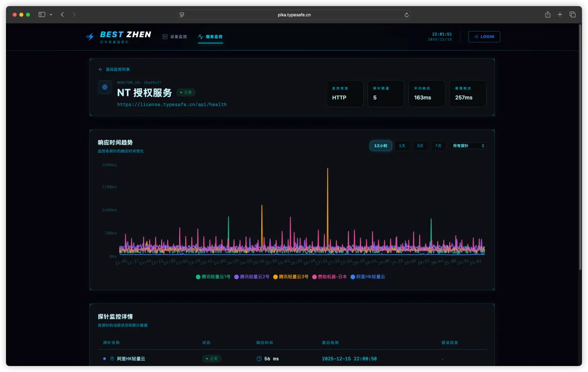The height and width of the screenshot is (372, 588).
Task: Click the new tab plus icon
Action: (x=560, y=15)
